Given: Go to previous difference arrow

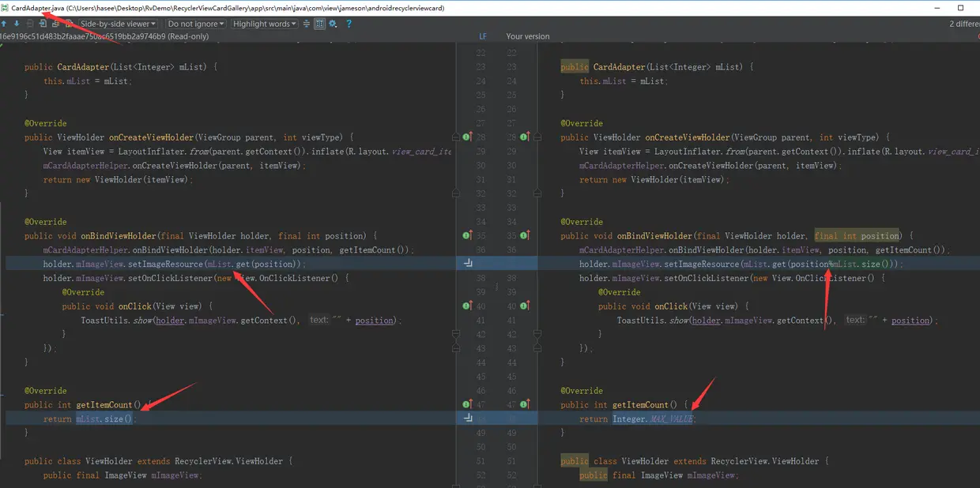Looking at the screenshot, I should [4, 24].
